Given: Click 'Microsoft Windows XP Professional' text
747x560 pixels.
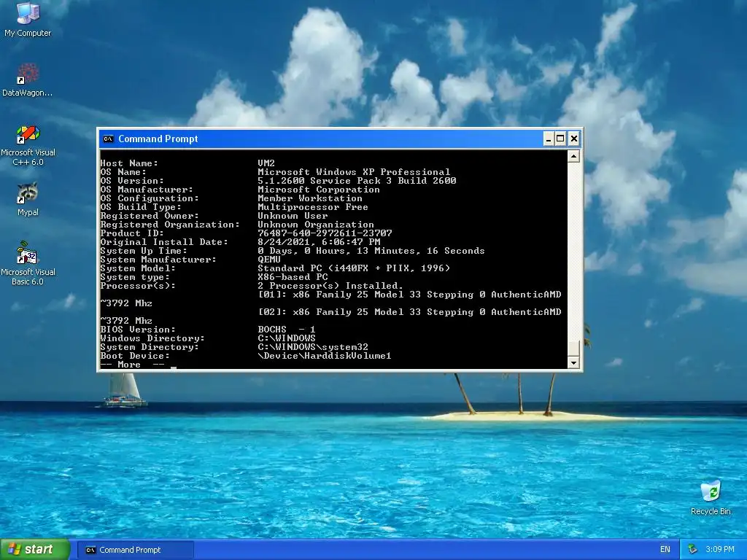Looking at the screenshot, I should [354, 172].
